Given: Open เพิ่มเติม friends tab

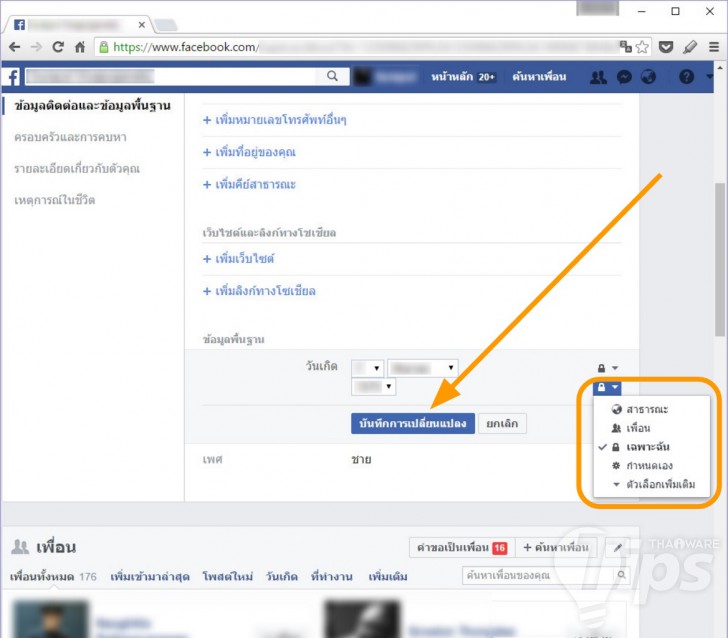Looking at the screenshot, I should pos(388,577).
